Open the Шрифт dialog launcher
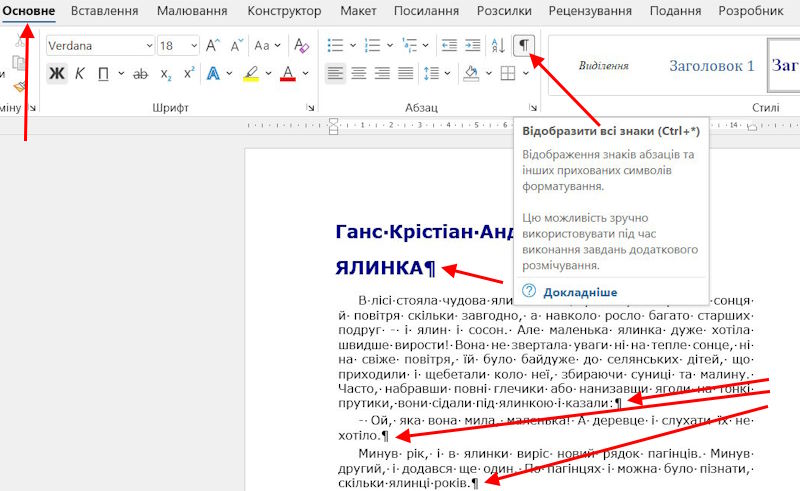 pyautogui.click(x=310, y=108)
